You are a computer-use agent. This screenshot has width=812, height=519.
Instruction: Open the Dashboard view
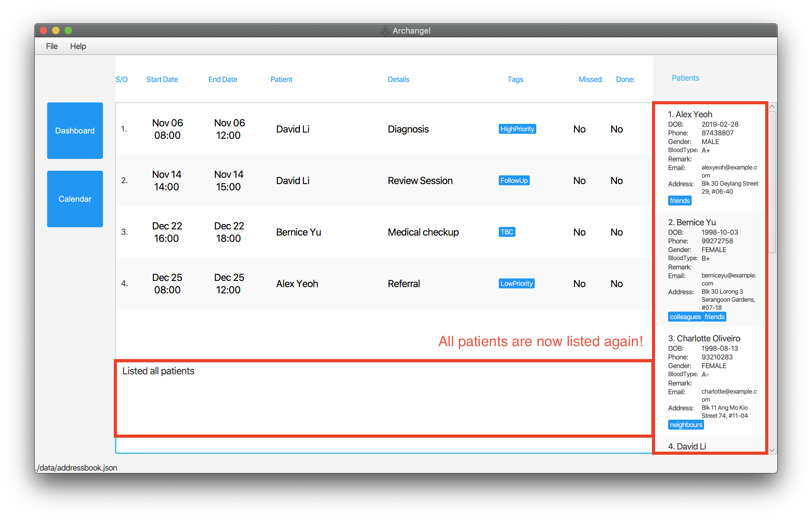click(75, 131)
